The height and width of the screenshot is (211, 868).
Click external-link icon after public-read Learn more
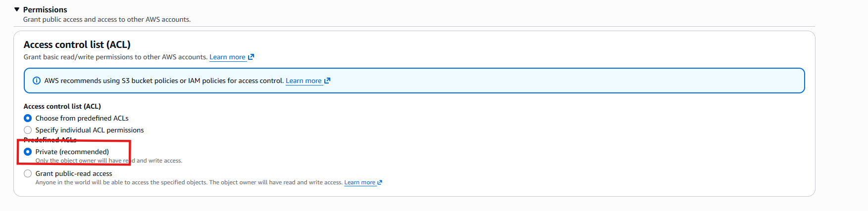[x=380, y=182]
